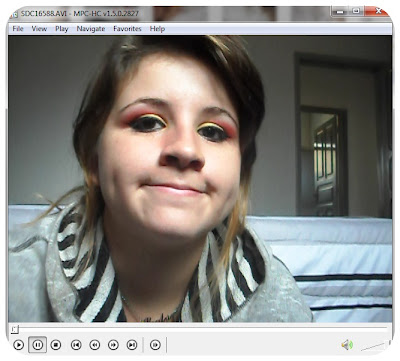Open the Favorites menu
400x361 pixels.
(x=127, y=29)
